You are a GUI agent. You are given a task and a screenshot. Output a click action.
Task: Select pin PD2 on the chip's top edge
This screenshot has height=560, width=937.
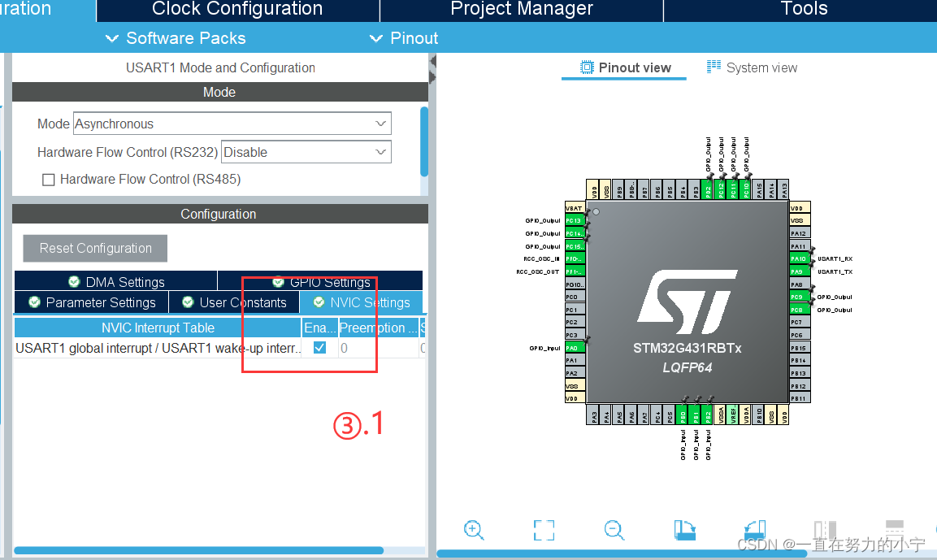click(708, 189)
